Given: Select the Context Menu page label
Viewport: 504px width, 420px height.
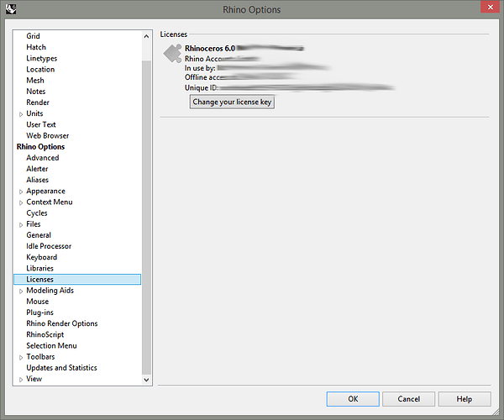Looking at the screenshot, I should [50, 202].
